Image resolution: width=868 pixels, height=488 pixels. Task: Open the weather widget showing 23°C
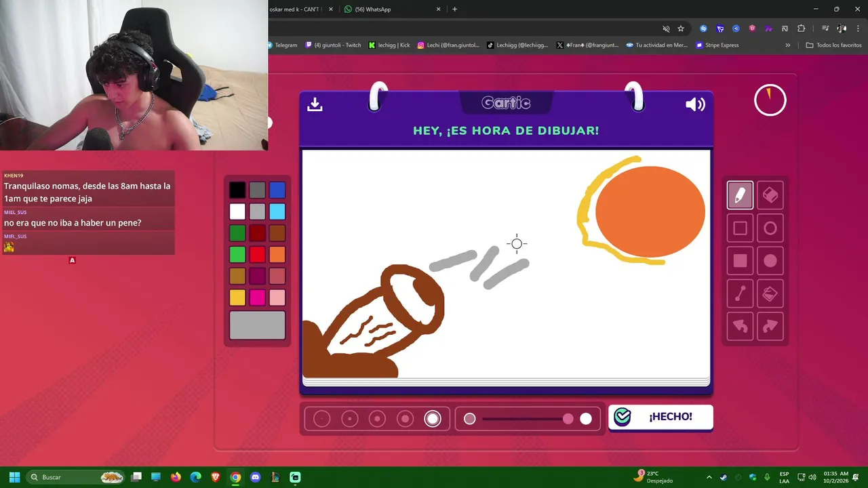[x=654, y=477]
